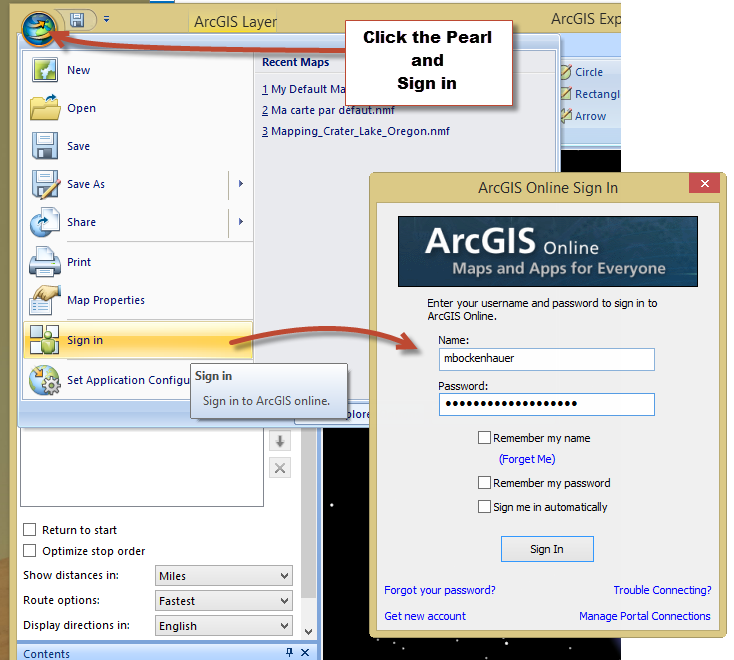Click the Password input field
This screenshot has width=734, height=660.
point(547,404)
